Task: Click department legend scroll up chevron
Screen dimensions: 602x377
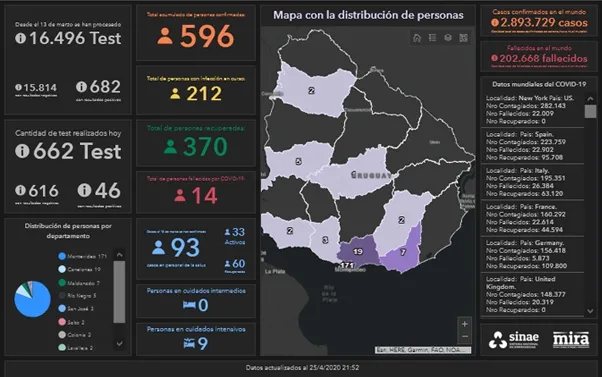Action: tap(119, 255)
